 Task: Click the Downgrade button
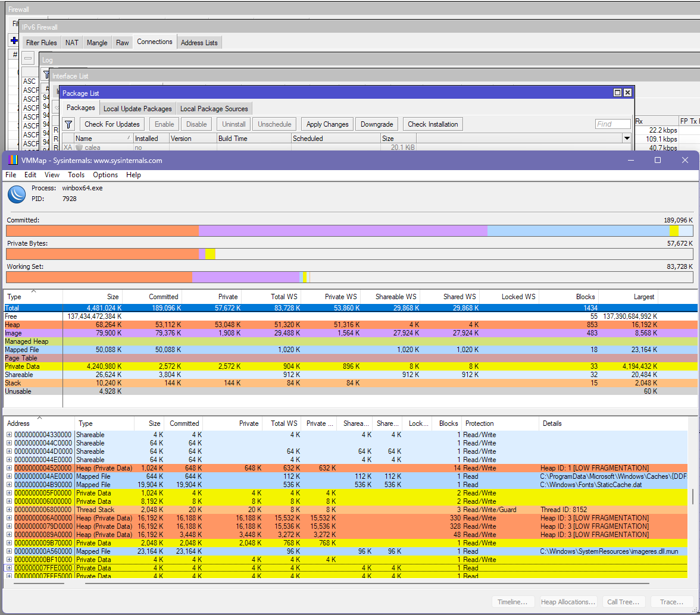coord(377,124)
